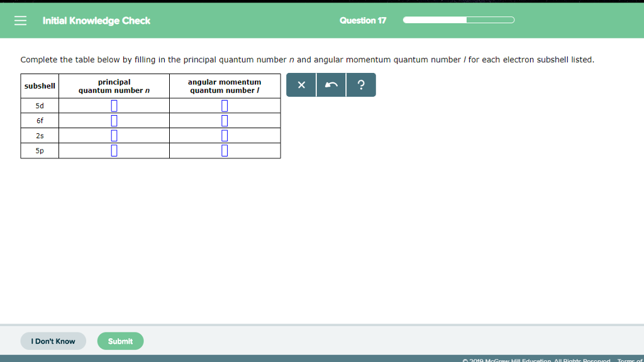
Task: Click the angular momentum field for 6f
Action: tap(225, 120)
